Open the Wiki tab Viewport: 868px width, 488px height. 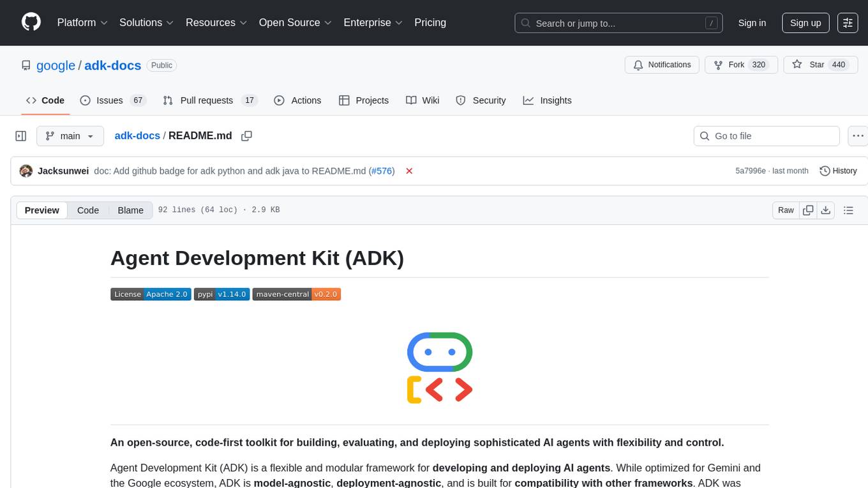(423, 100)
